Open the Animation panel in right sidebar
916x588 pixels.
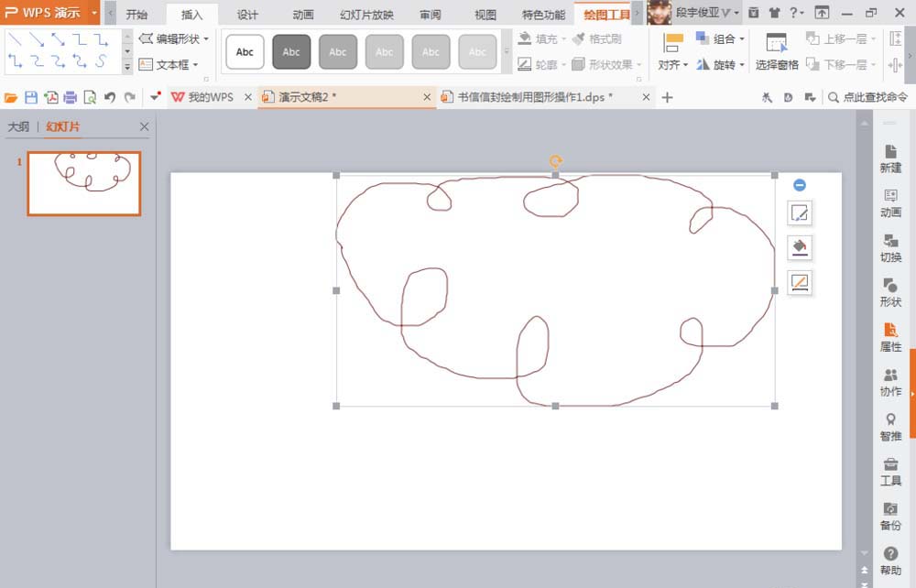[x=889, y=203]
